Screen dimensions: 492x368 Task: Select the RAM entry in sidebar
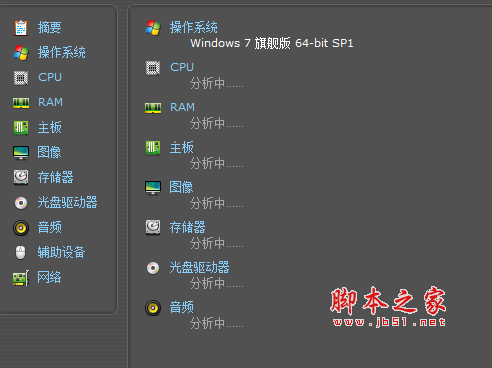(x=50, y=102)
